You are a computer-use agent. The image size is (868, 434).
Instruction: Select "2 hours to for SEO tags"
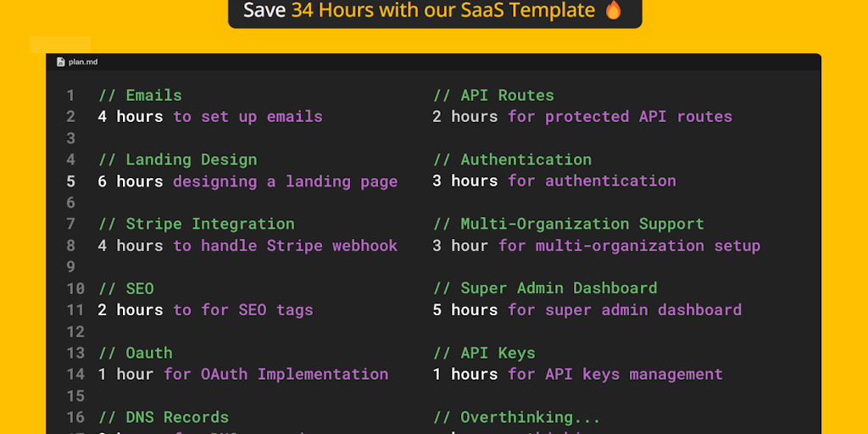[x=205, y=310]
